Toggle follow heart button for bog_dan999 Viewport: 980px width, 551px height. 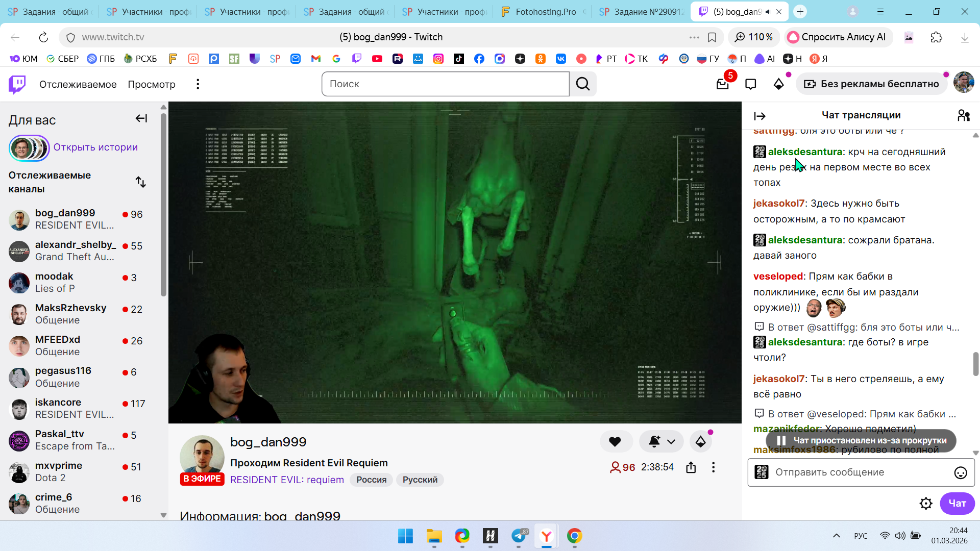pyautogui.click(x=615, y=442)
